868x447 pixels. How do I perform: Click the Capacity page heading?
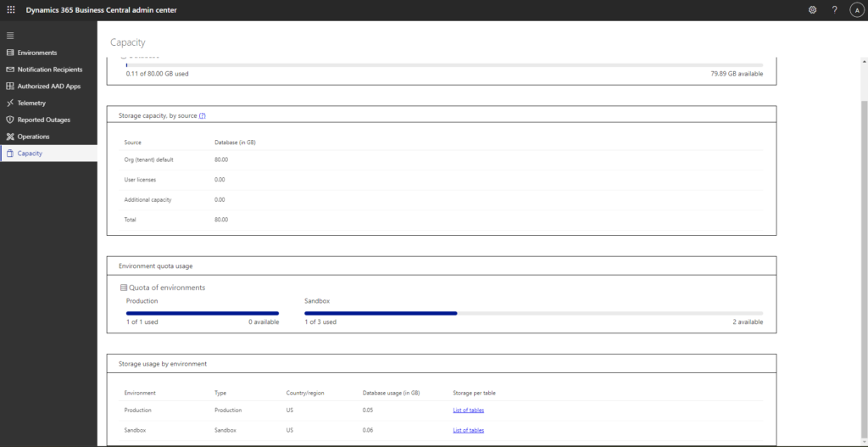[127, 42]
